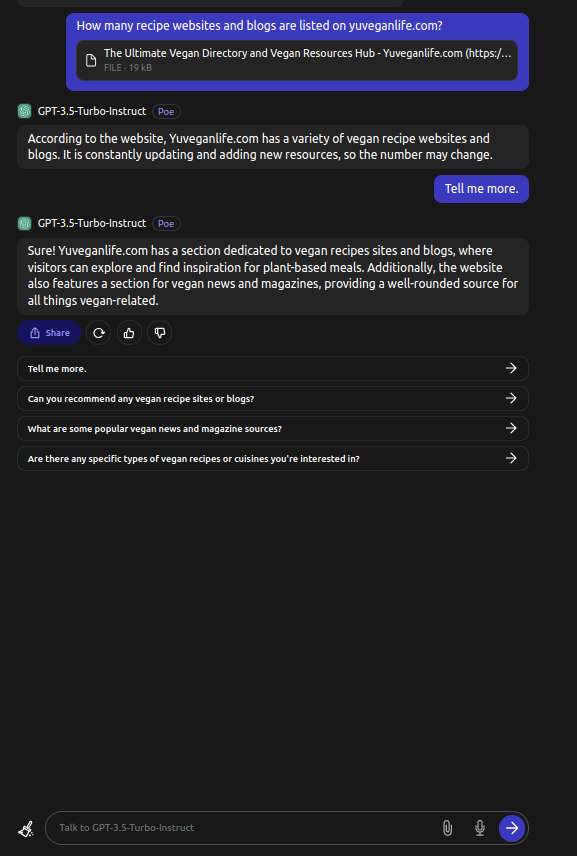Select the "Tell me more." suggestion

(x=273, y=368)
